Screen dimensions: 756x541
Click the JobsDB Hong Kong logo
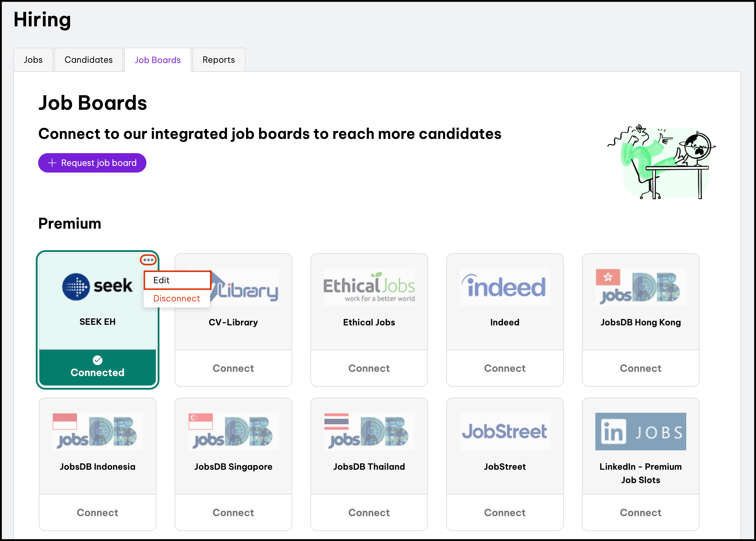640,287
